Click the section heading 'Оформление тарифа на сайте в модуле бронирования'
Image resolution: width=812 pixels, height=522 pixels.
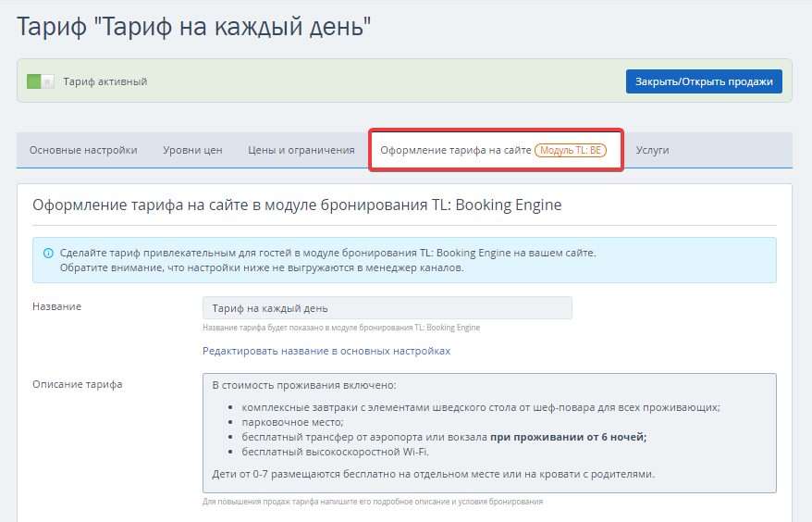(x=297, y=205)
